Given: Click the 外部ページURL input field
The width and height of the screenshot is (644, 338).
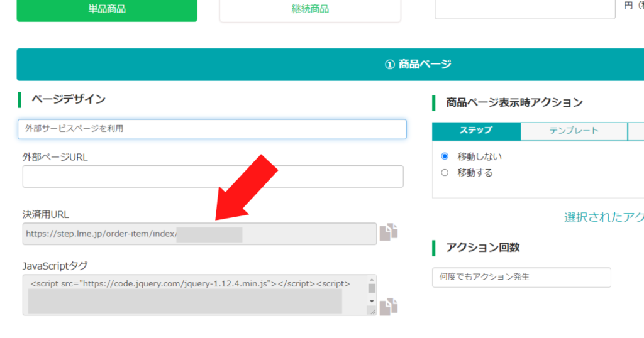Looking at the screenshot, I should tap(213, 177).
